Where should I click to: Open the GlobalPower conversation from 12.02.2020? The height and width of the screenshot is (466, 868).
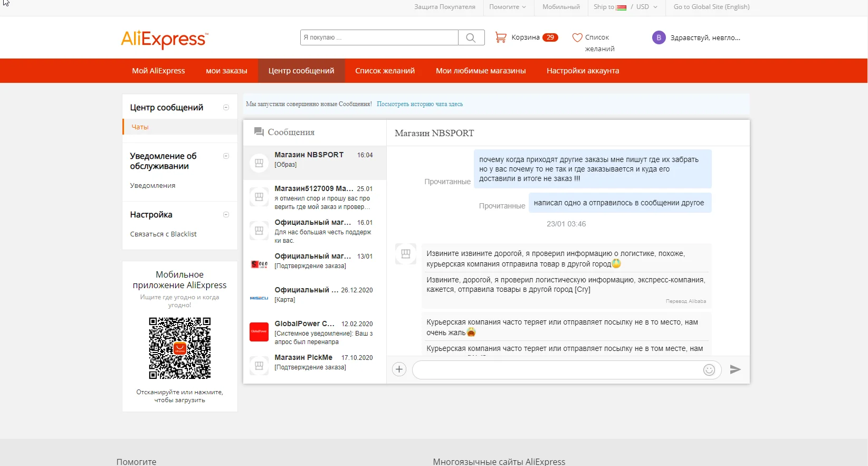pyautogui.click(x=315, y=332)
